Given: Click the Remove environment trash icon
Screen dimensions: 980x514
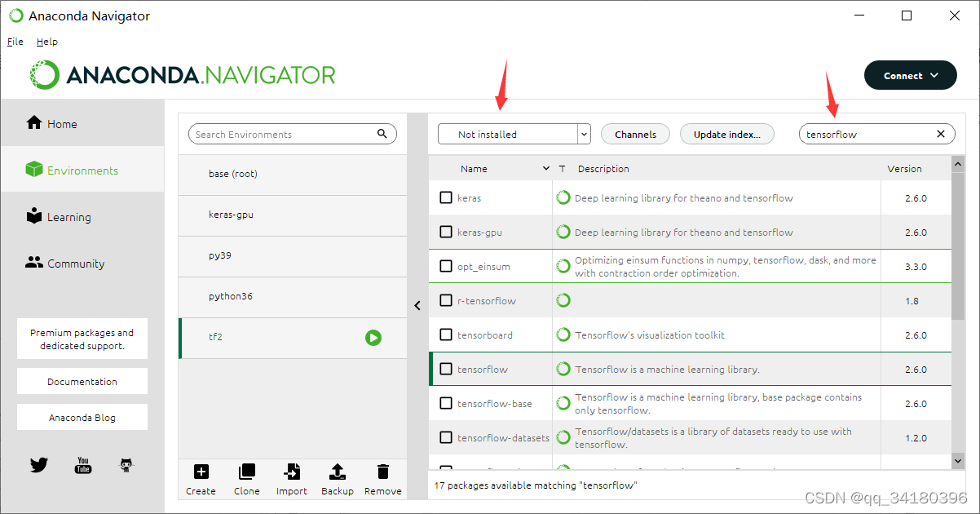Looking at the screenshot, I should 383,472.
